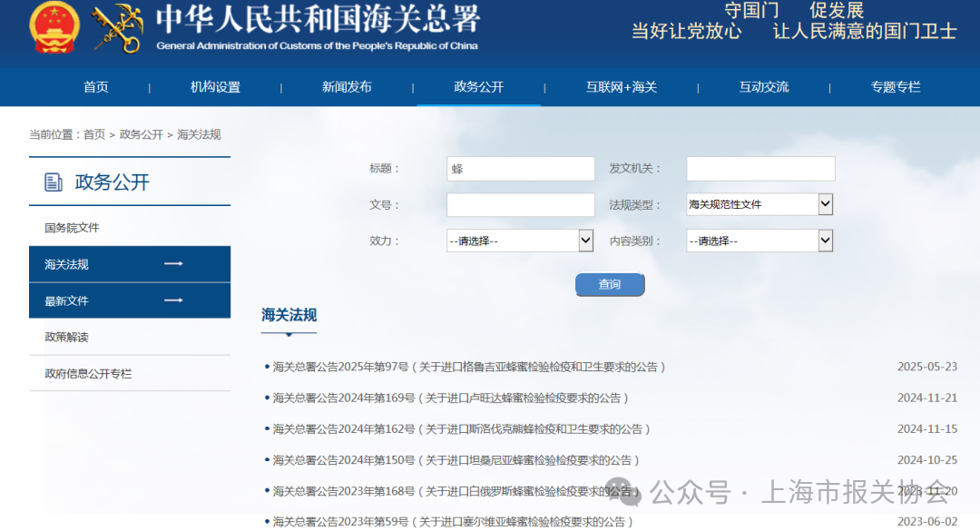Select 国务院文件 in the left sidebar
The width and height of the screenshot is (980, 531).
73,228
